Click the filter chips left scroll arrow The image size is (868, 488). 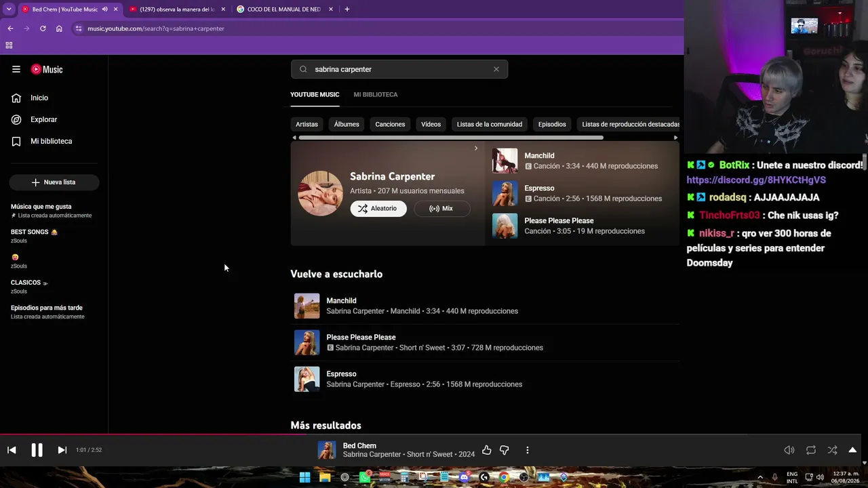(x=294, y=138)
